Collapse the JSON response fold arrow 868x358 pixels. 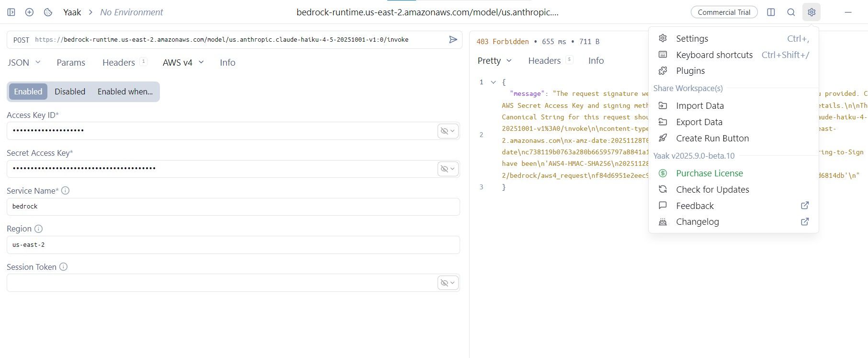tap(493, 82)
